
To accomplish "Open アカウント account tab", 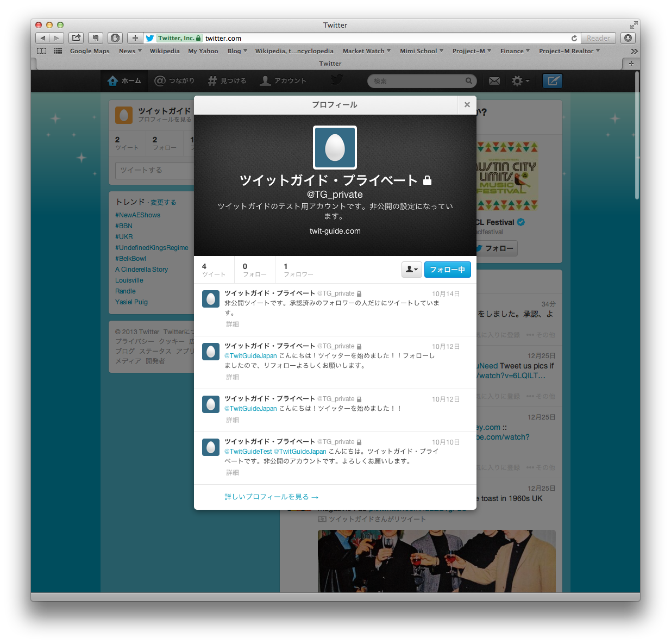I will coord(283,81).
